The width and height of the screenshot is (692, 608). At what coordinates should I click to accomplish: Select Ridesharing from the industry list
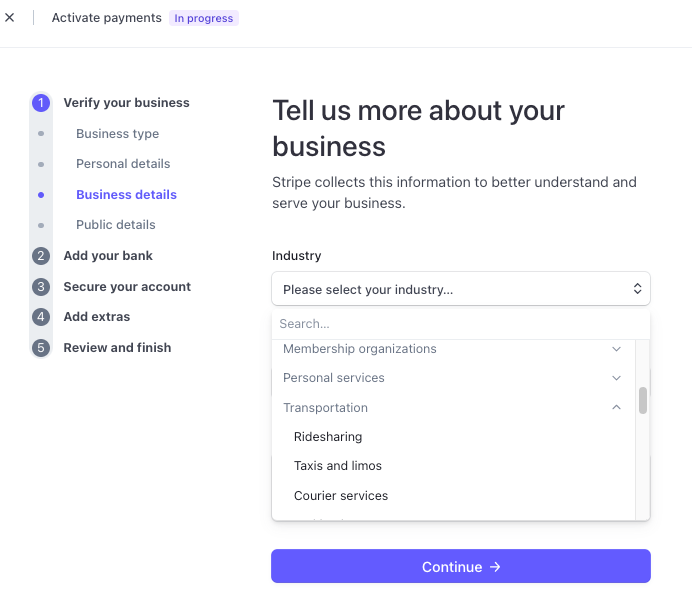(x=328, y=437)
